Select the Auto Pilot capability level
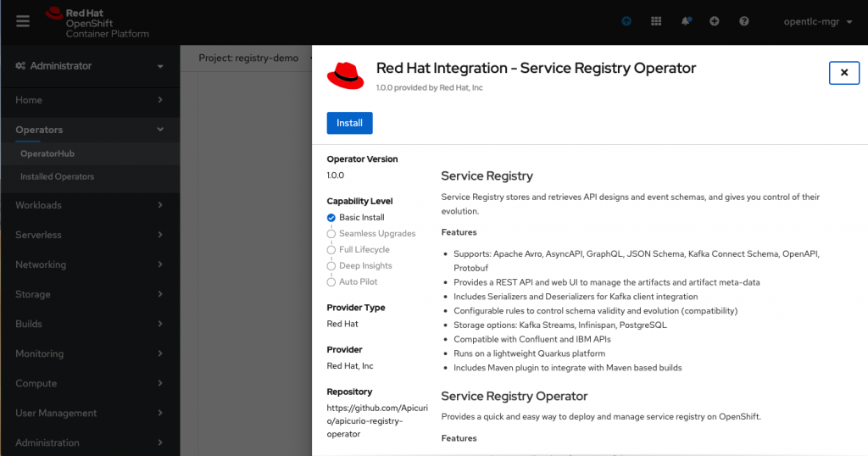This screenshot has width=868, height=456. pyautogui.click(x=352, y=281)
